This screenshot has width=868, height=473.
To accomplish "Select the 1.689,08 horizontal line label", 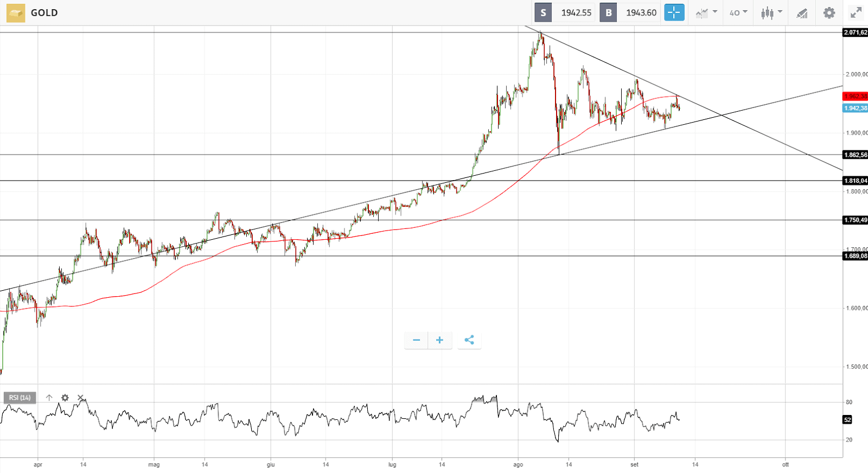I will click(x=856, y=256).
